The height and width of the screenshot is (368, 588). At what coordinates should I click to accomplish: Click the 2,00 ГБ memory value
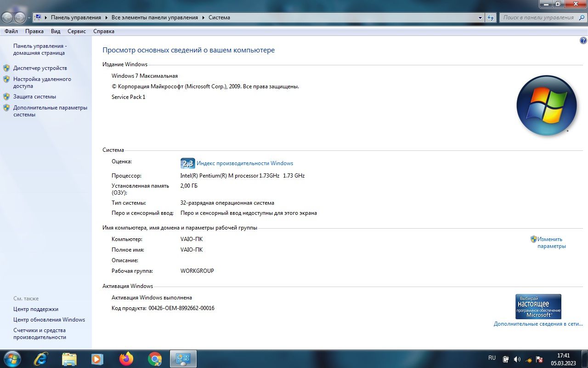coord(189,186)
